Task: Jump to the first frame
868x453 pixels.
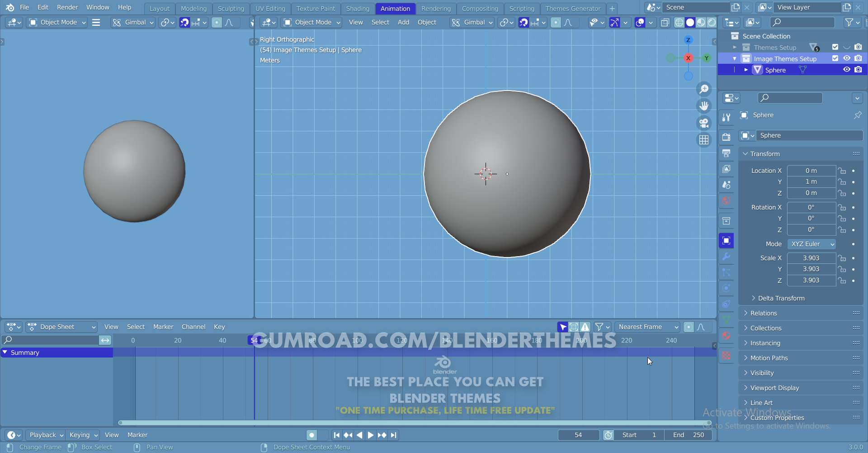Action: coord(336,435)
